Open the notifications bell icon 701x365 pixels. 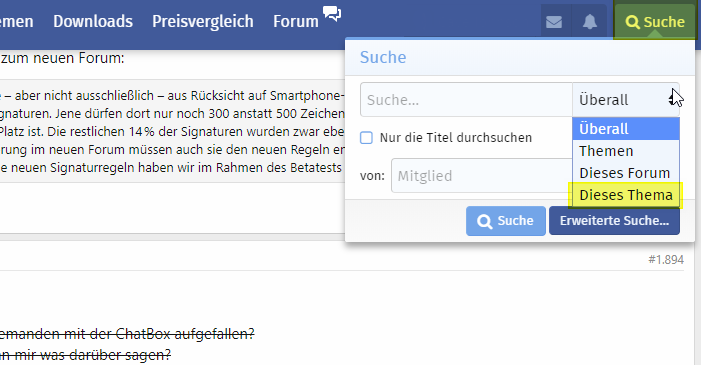coord(590,21)
